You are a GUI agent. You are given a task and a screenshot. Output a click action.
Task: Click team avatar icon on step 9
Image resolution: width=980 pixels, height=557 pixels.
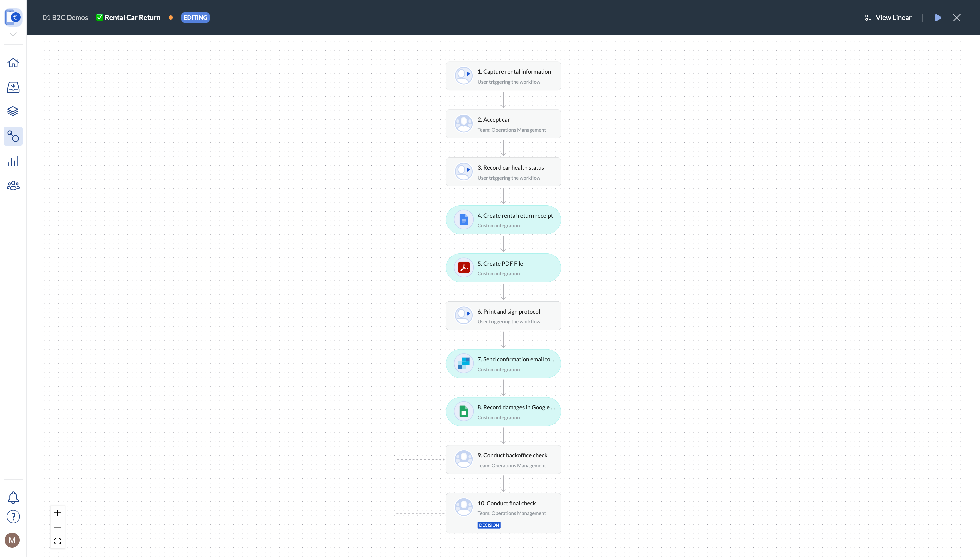pos(464,459)
